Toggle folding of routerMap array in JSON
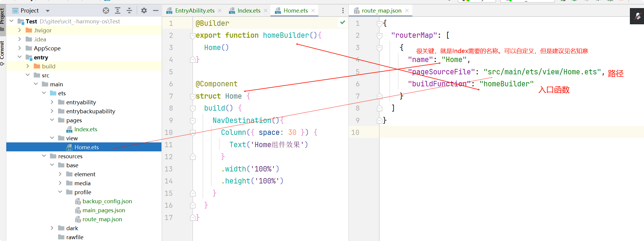This screenshot has height=241, width=644. click(379, 36)
